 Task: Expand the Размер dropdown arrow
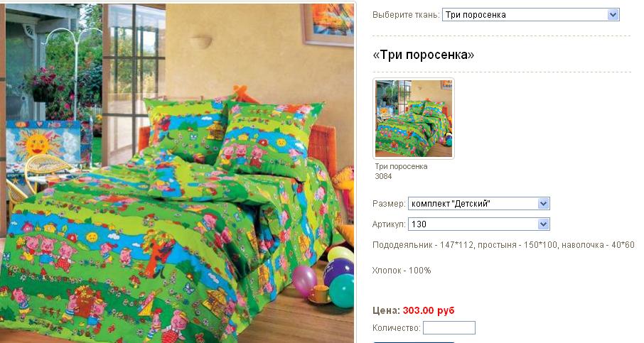tap(543, 204)
